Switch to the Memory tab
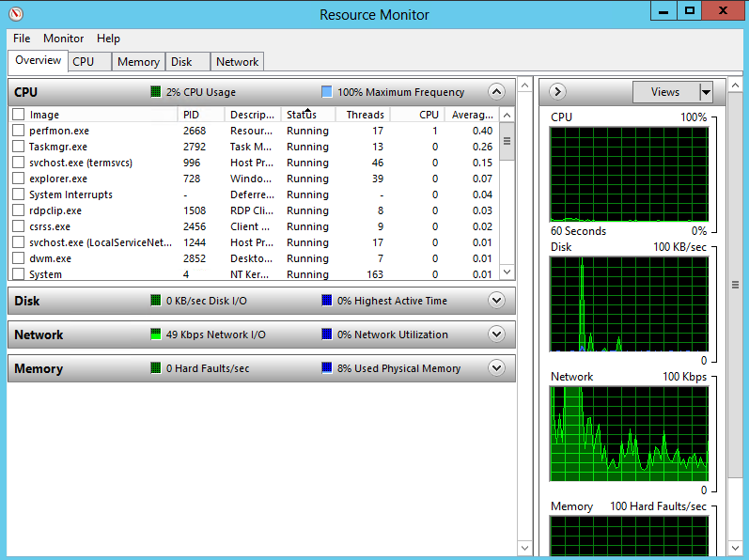Image resolution: width=749 pixels, height=560 pixels. (x=138, y=62)
